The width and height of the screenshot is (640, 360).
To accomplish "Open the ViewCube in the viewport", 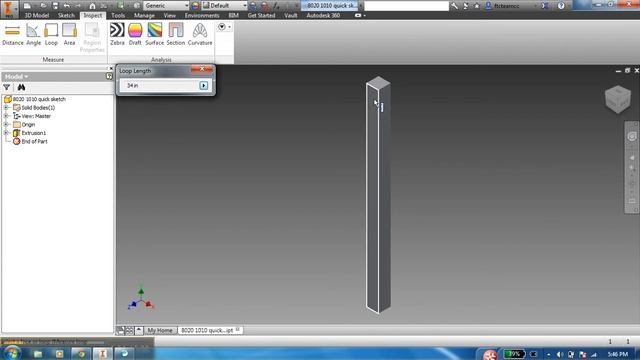I will click(618, 99).
